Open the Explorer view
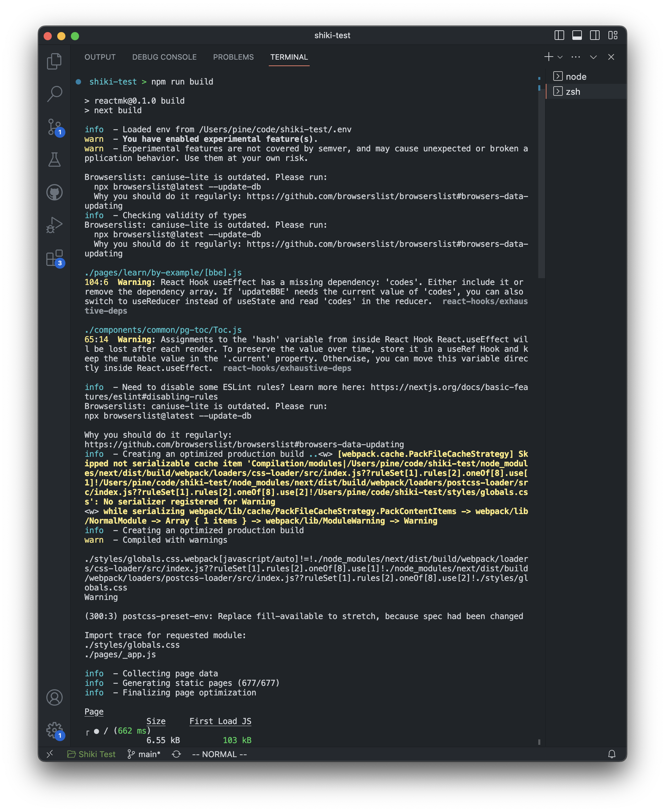The height and width of the screenshot is (812, 665). [x=54, y=61]
